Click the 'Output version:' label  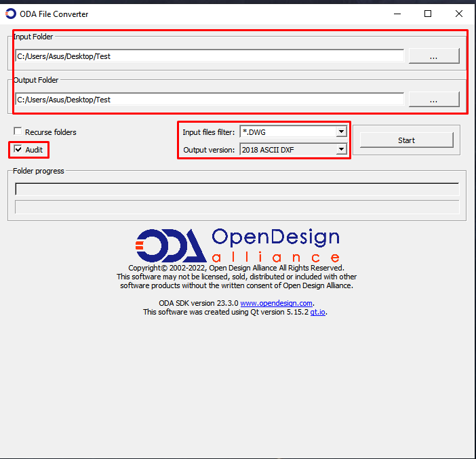coord(209,150)
